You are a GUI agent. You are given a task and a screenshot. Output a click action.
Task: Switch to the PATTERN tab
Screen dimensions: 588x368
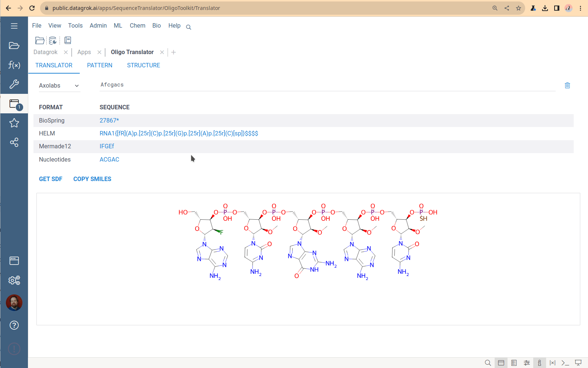pyautogui.click(x=100, y=65)
